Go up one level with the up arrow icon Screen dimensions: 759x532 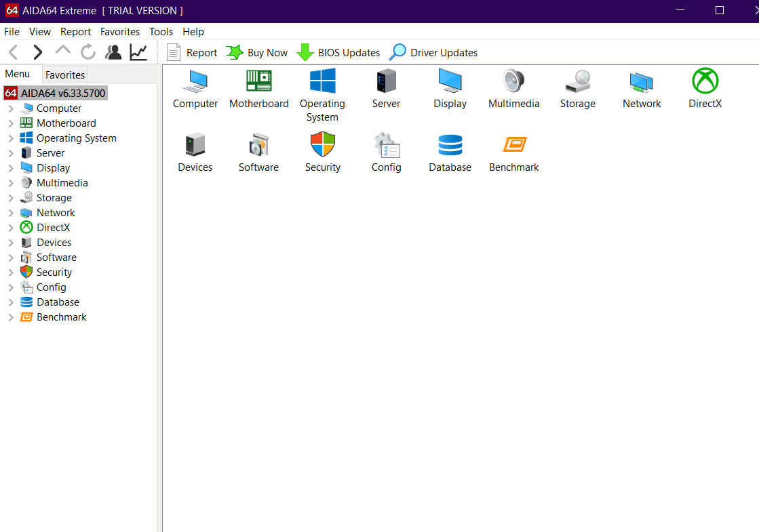coord(63,50)
